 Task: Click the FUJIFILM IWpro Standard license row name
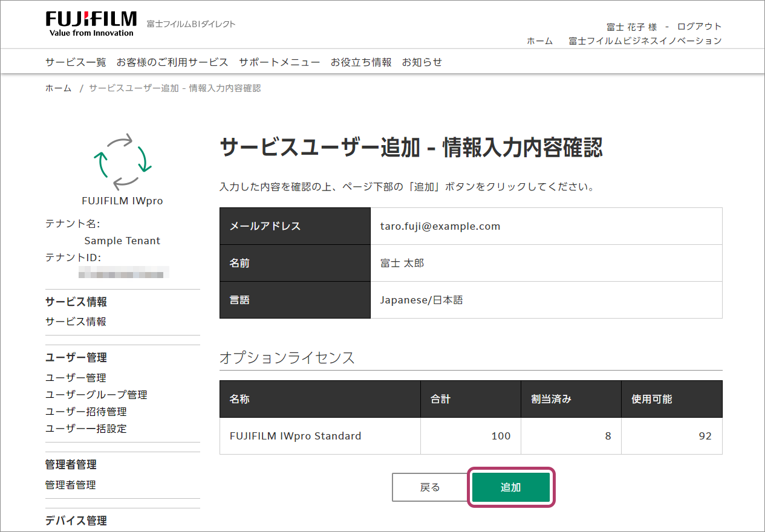295,436
